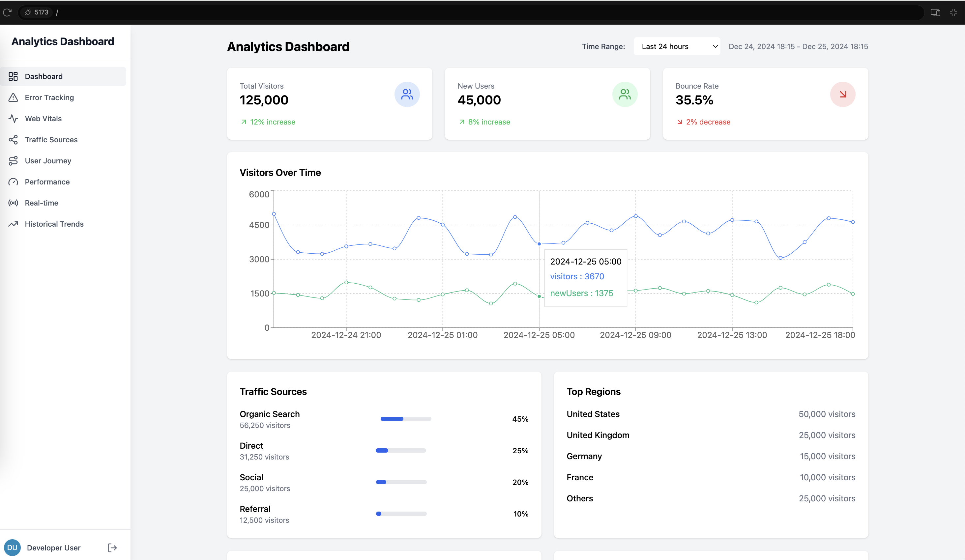The height and width of the screenshot is (560, 965).
Task: Select the Dashboard grid icon in sidebar
Action: click(x=14, y=76)
